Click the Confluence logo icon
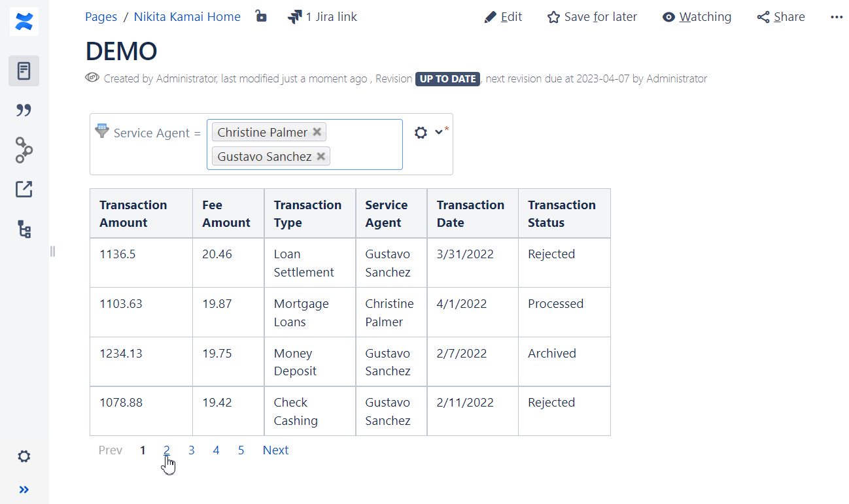This screenshot has width=849, height=504. pos(24,22)
